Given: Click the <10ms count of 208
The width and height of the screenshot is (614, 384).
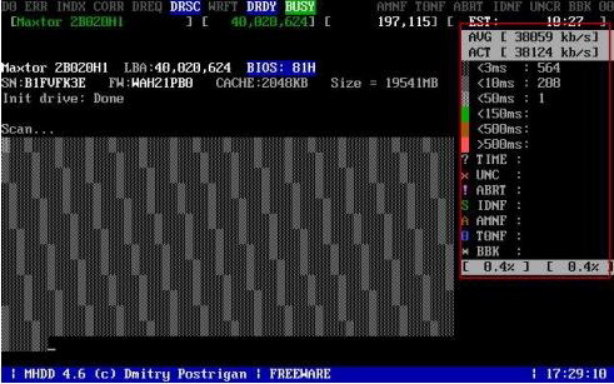Looking at the screenshot, I should click(x=549, y=83).
